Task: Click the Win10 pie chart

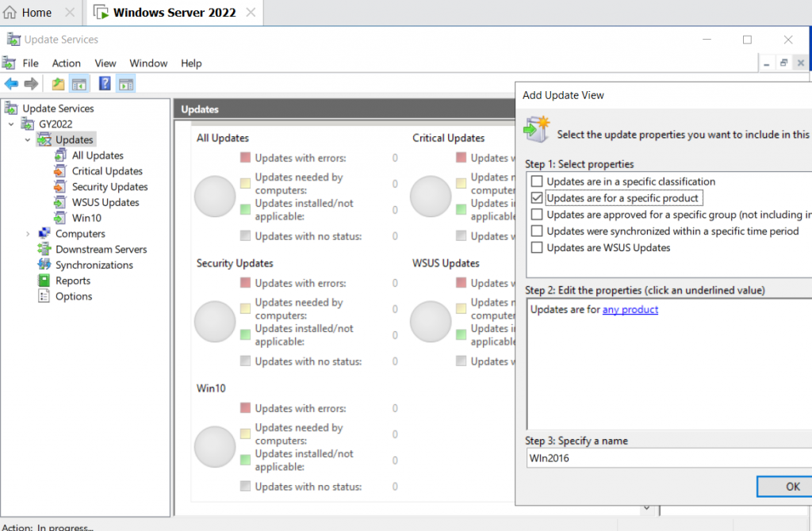Action: coord(215,447)
